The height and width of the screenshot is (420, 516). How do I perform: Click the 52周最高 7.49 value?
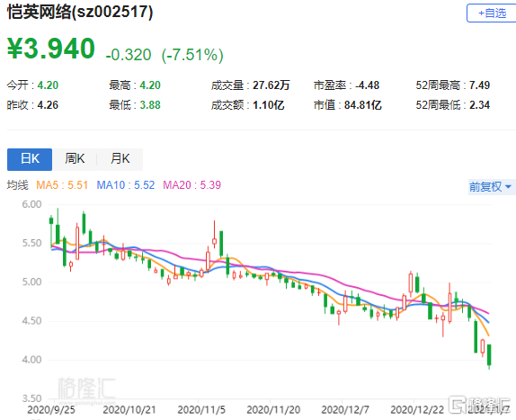tap(479, 85)
